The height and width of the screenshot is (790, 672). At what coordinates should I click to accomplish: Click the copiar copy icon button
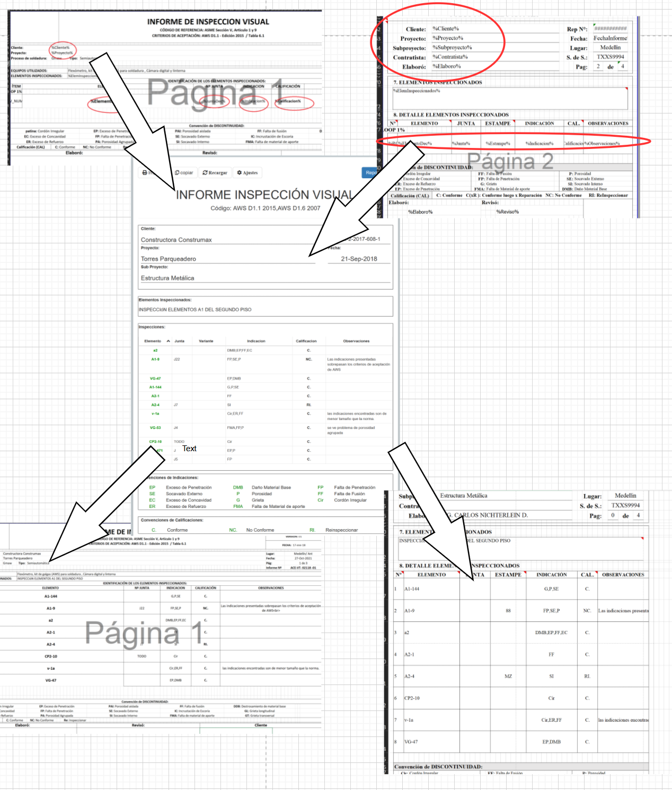184,173
